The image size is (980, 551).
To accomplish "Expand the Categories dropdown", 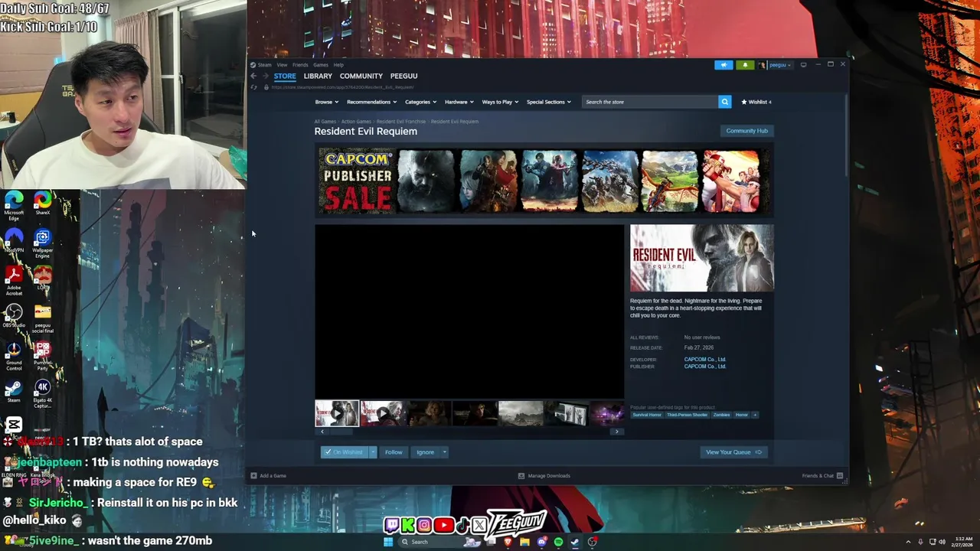I will coord(420,102).
